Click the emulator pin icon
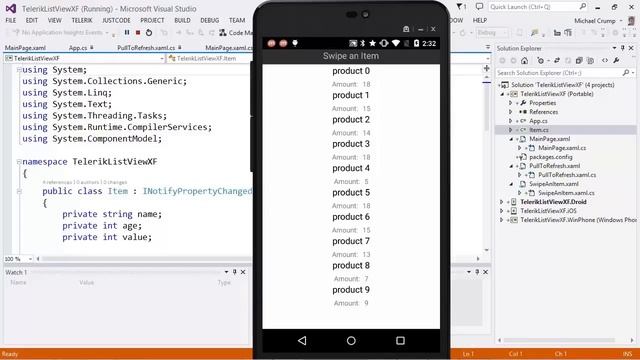 click(406, 29)
